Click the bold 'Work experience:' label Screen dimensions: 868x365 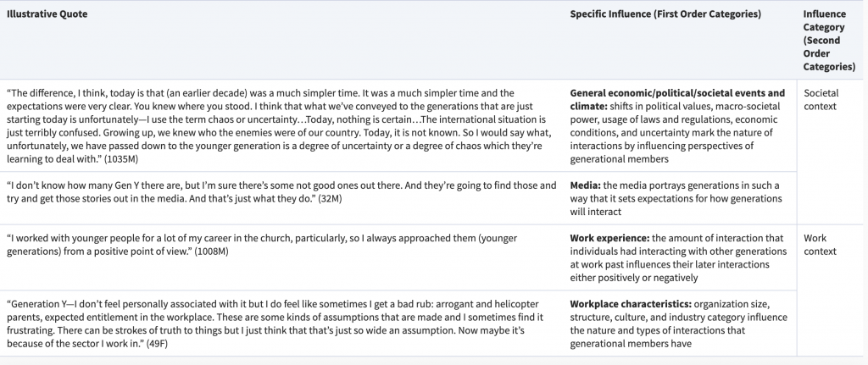[610, 238]
